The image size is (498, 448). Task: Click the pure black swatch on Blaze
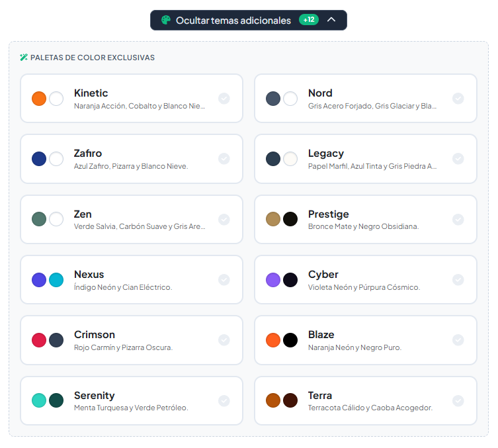coord(290,340)
